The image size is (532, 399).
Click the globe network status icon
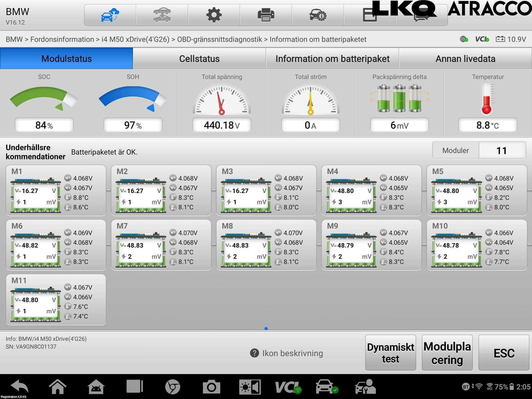coord(464,39)
